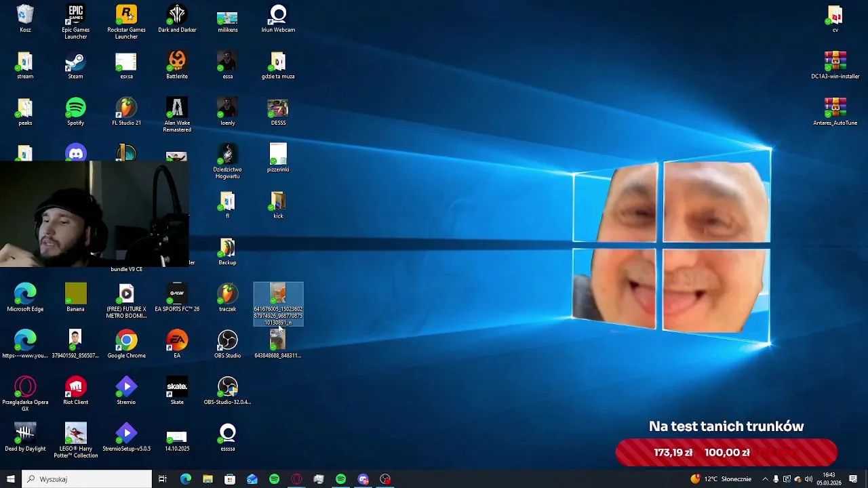Select the https---www.you Edge shortcut
This screenshot has height=488, width=868.
tap(25, 344)
